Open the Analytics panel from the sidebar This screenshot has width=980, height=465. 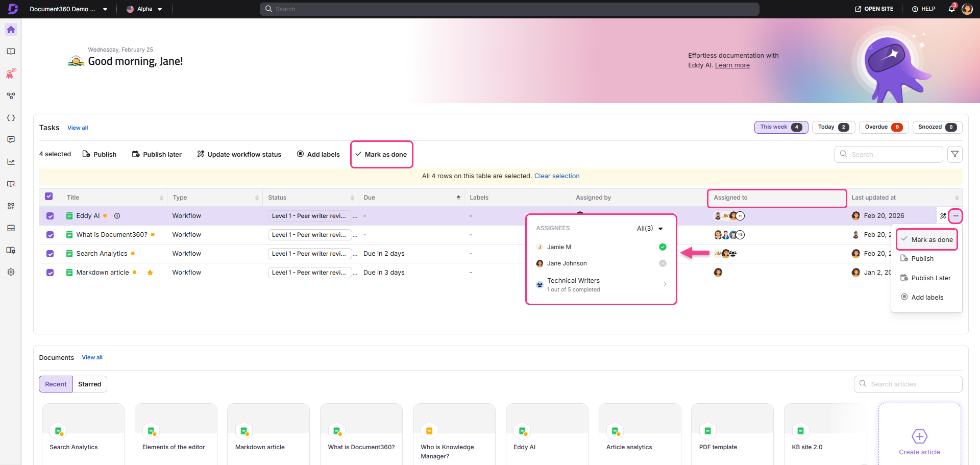click(x=11, y=161)
